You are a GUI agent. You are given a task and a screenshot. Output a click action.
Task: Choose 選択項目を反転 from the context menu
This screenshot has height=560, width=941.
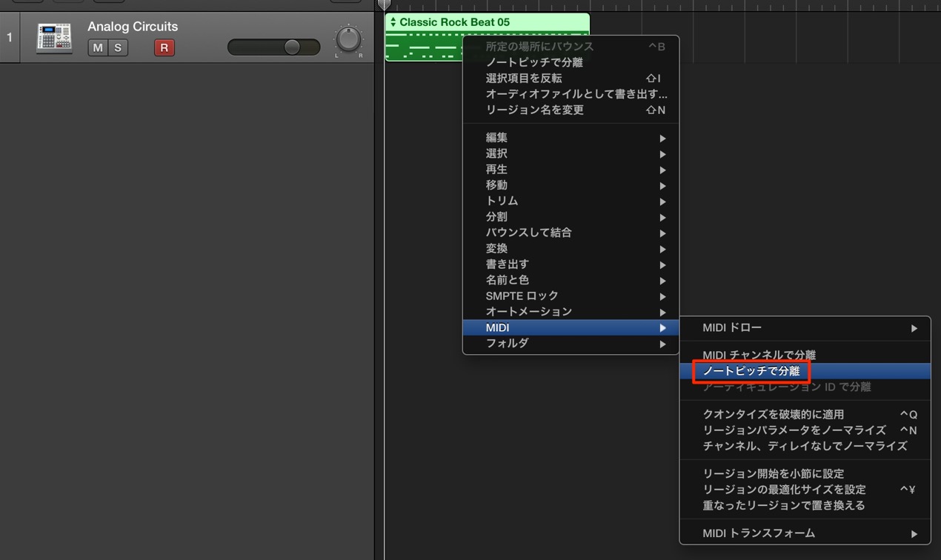(571, 78)
